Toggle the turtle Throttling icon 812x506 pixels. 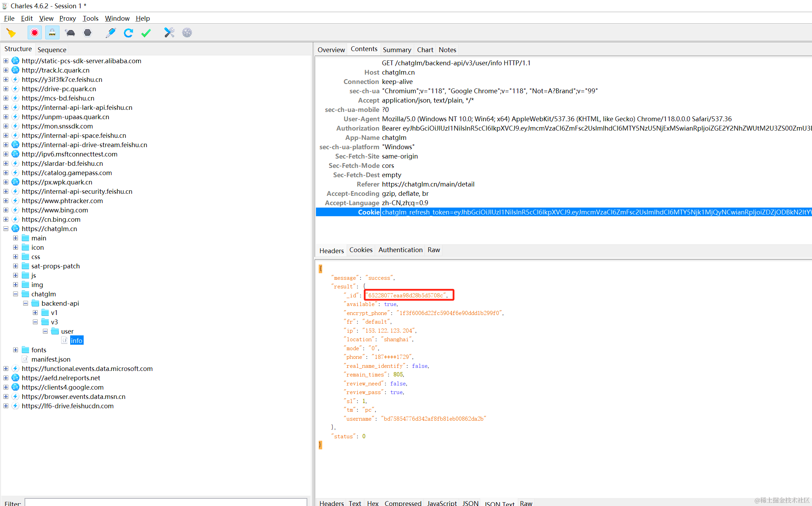(70, 33)
